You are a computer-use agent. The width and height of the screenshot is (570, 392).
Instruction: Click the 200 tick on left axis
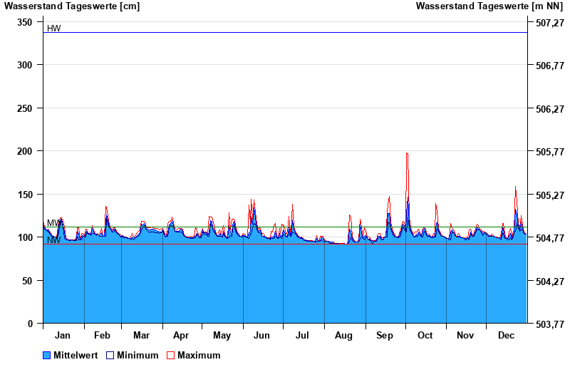[25, 151]
